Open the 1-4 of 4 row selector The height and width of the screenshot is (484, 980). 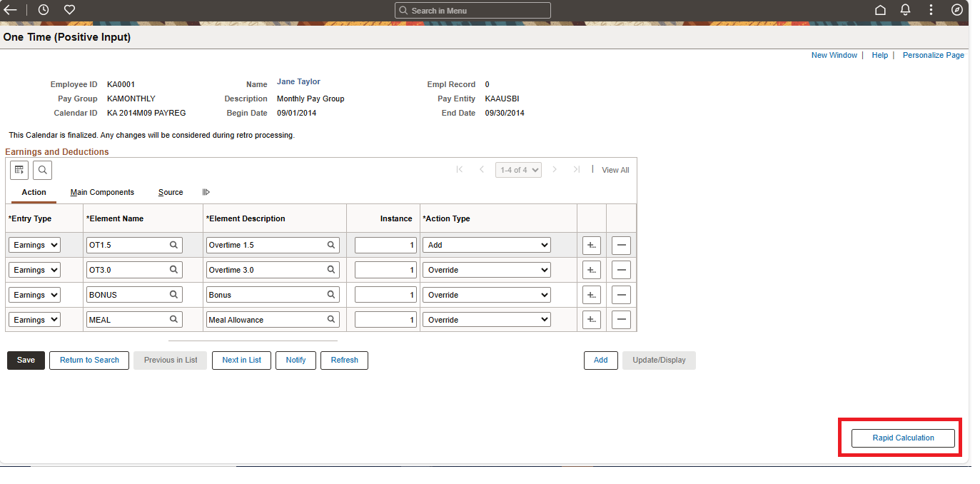click(x=518, y=169)
